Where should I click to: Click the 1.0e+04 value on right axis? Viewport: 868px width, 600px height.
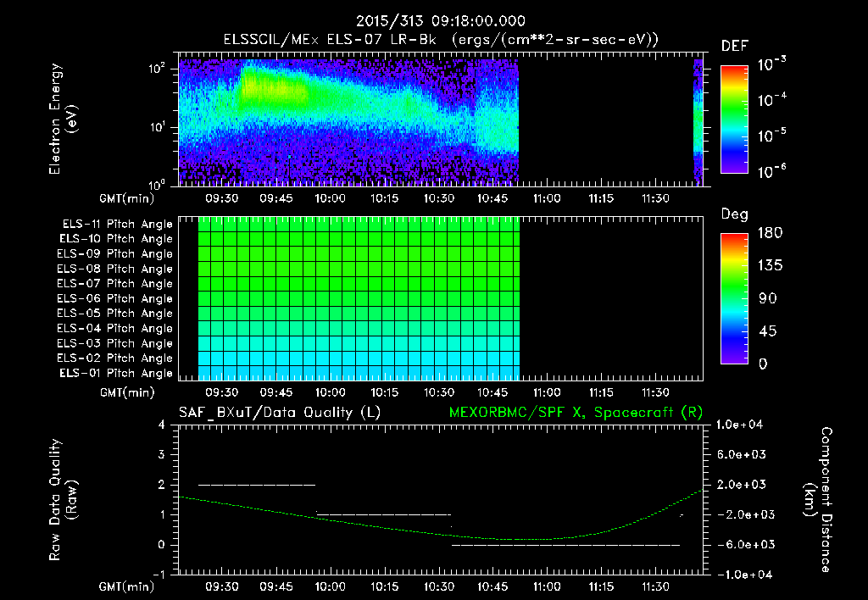pos(739,425)
